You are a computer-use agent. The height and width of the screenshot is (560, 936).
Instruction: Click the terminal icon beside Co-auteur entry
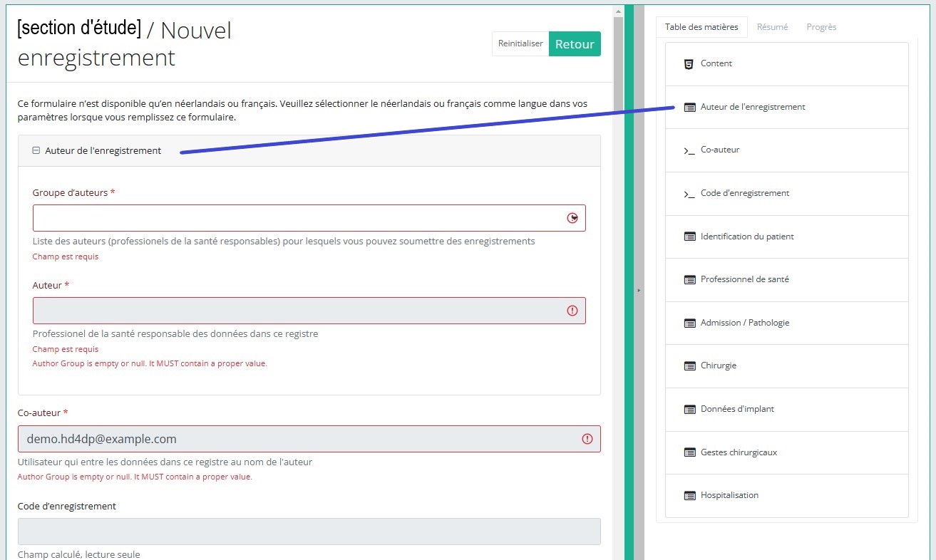click(x=689, y=150)
